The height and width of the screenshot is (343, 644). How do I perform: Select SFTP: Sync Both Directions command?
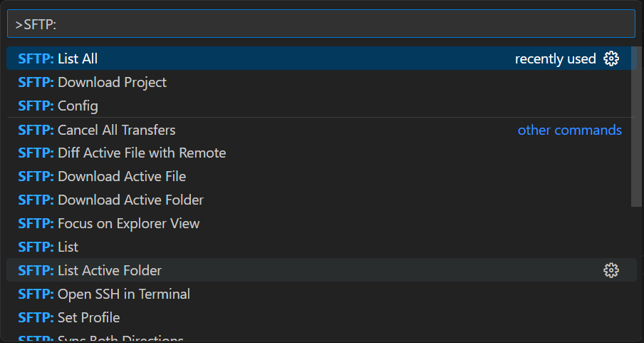100,338
